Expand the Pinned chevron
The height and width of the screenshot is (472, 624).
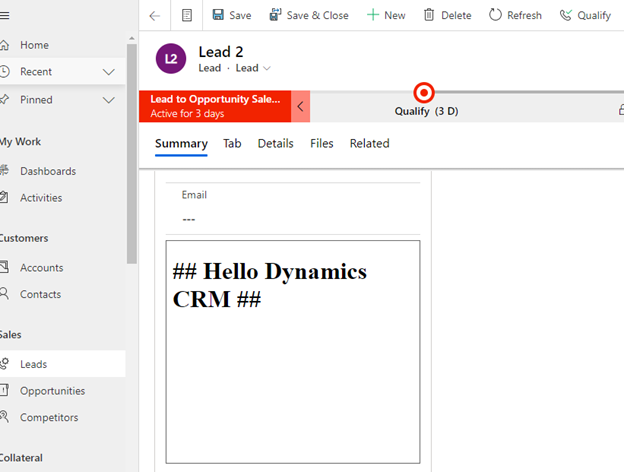tap(109, 99)
